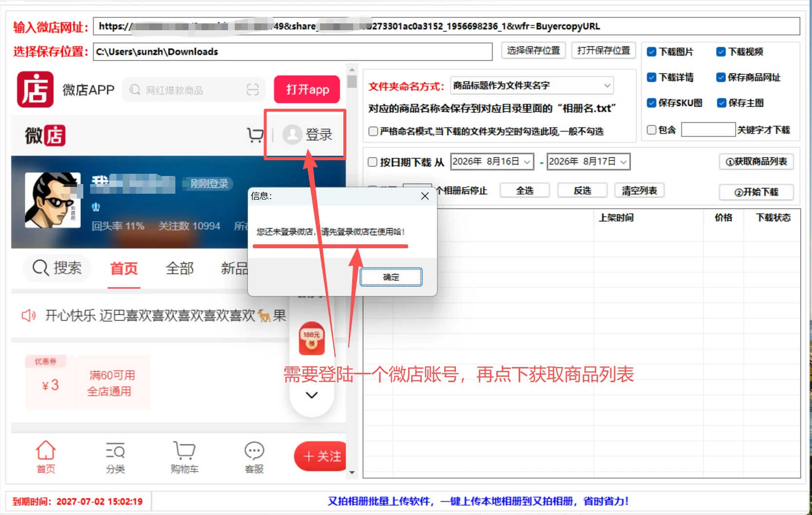
Task: Click the 到期时间 2027-07-02 15:02:19 status text
Action: 77,501
